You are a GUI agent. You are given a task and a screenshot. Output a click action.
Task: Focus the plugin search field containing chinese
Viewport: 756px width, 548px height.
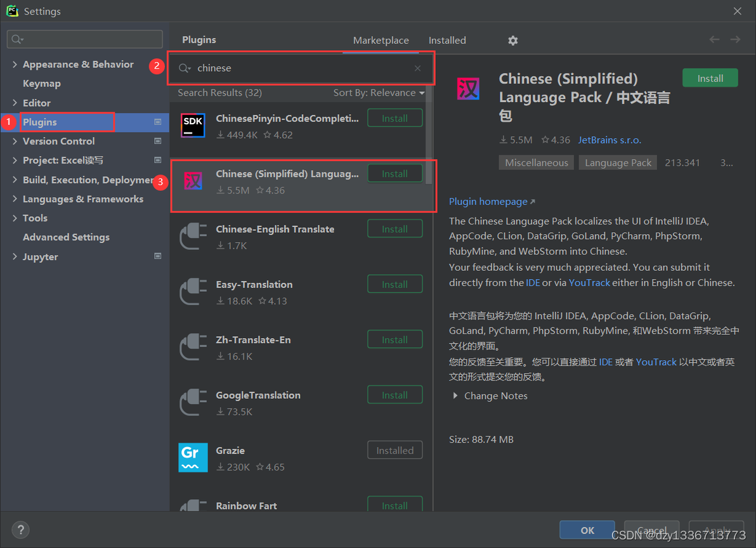301,68
